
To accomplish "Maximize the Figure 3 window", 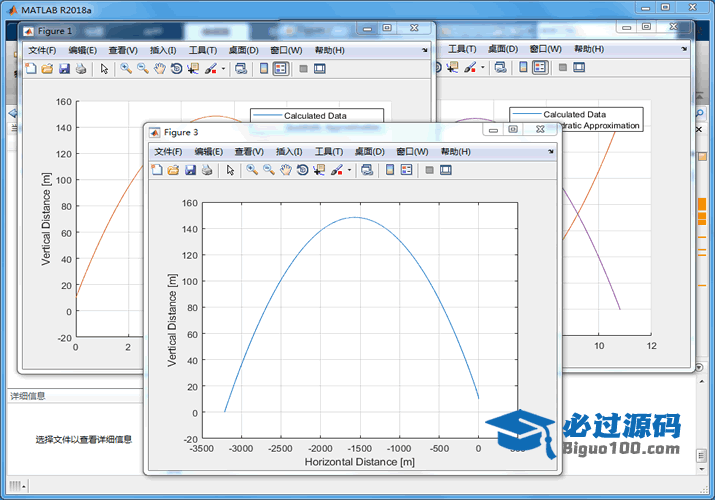I will click(x=513, y=129).
